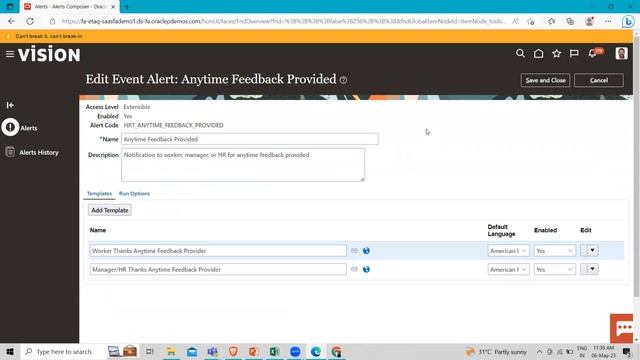640x360 pixels.
Task: Click the Vision logo
Action: pyautogui.click(x=49, y=54)
